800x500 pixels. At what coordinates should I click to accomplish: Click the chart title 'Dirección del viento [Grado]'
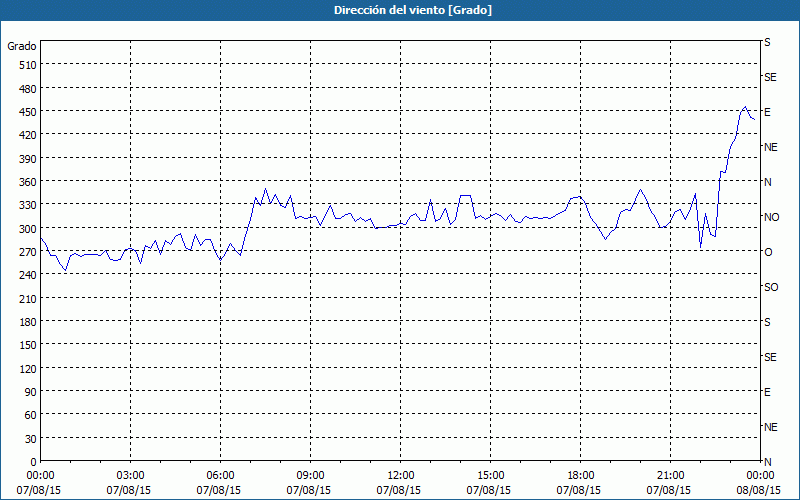click(x=413, y=10)
